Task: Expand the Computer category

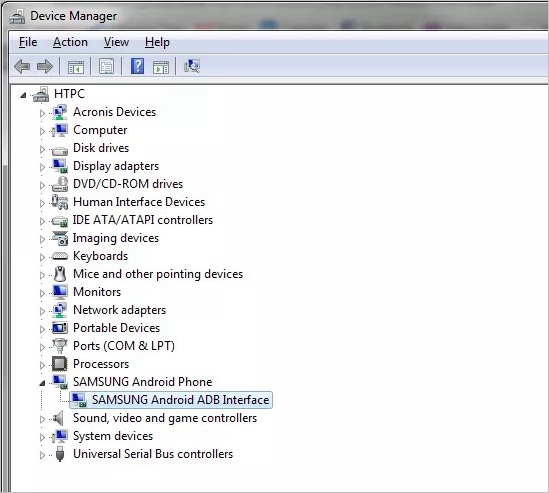Action: [x=42, y=131]
